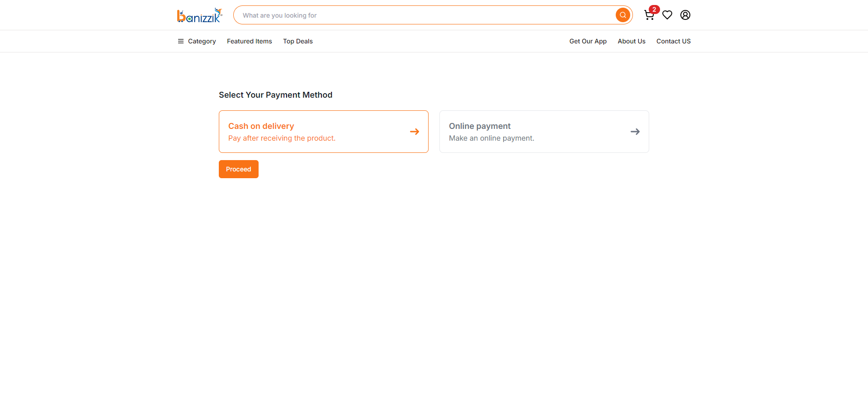Open Featured Items page

(250, 41)
